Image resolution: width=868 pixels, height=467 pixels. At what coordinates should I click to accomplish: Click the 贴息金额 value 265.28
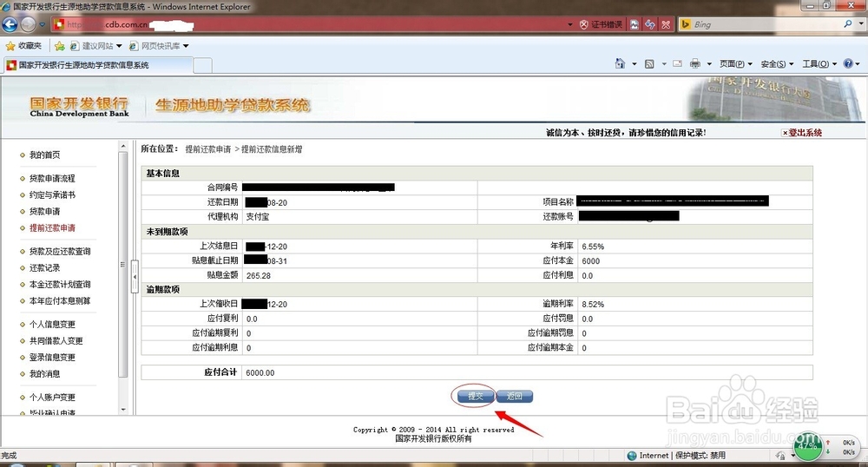(259, 275)
